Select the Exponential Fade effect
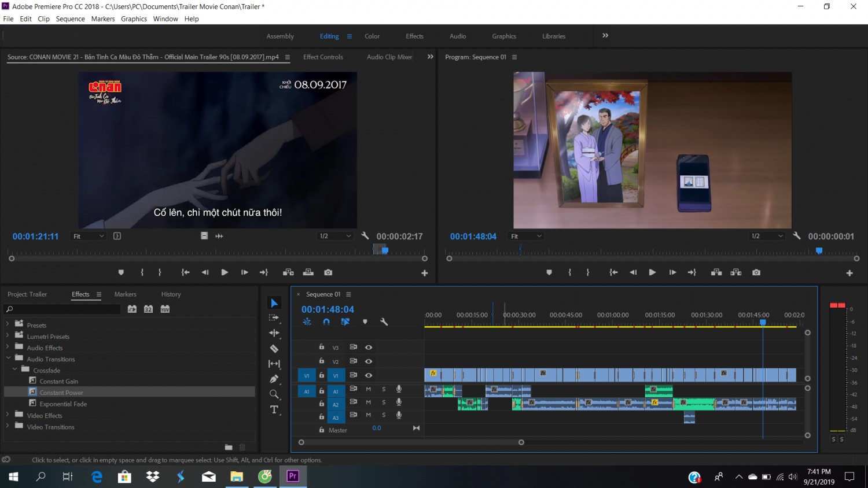The height and width of the screenshot is (488, 868). point(63,404)
